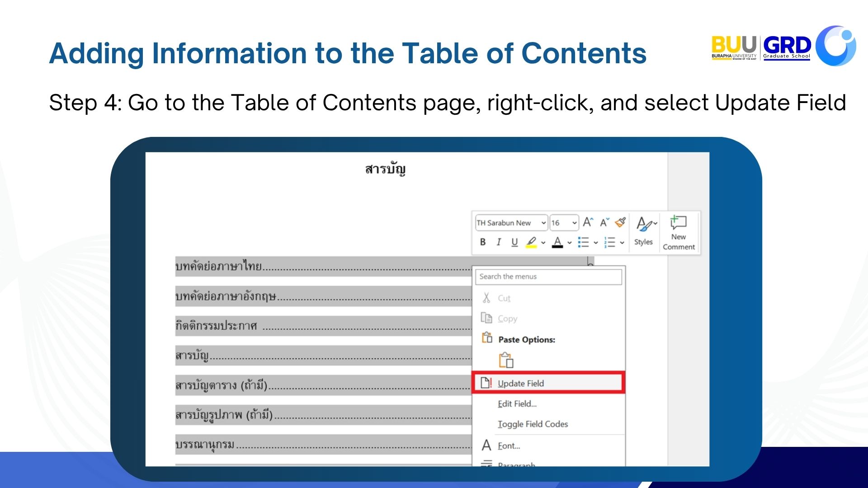This screenshot has height=488, width=868.
Task: Apply the yellow text highlight color
Action: pos(531,242)
